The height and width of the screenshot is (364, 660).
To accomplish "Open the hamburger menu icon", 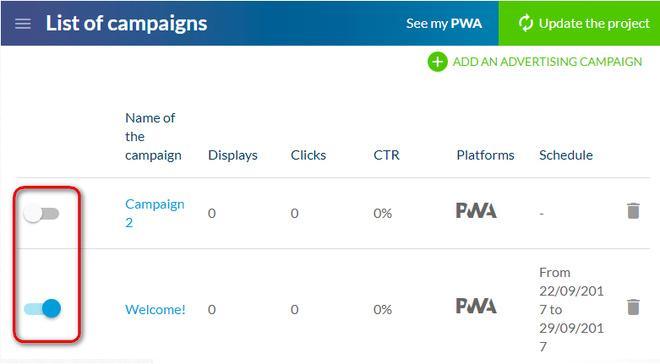I will (x=23, y=24).
